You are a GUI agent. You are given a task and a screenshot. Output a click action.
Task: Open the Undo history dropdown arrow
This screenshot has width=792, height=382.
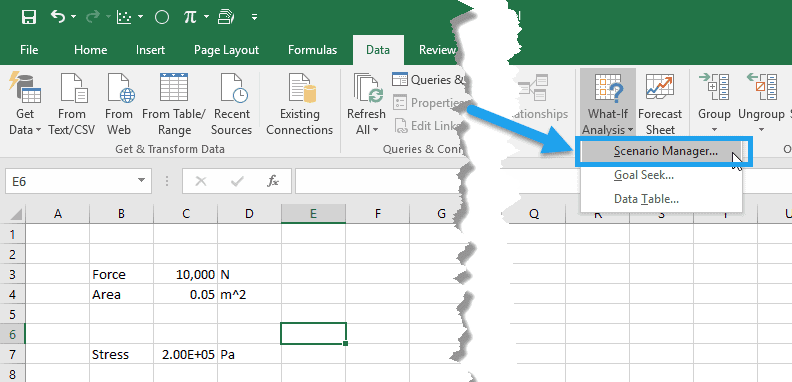[74, 18]
